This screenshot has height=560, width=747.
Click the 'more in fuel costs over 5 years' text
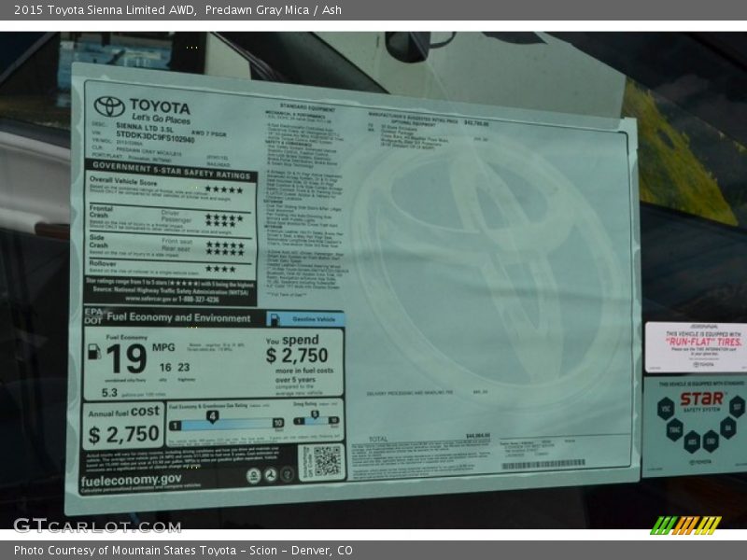tap(303, 375)
